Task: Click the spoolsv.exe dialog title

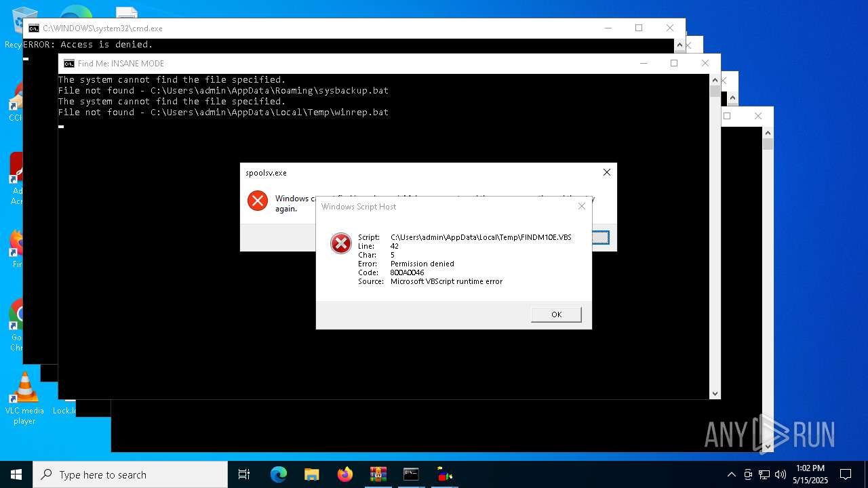Action: (x=266, y=173)
